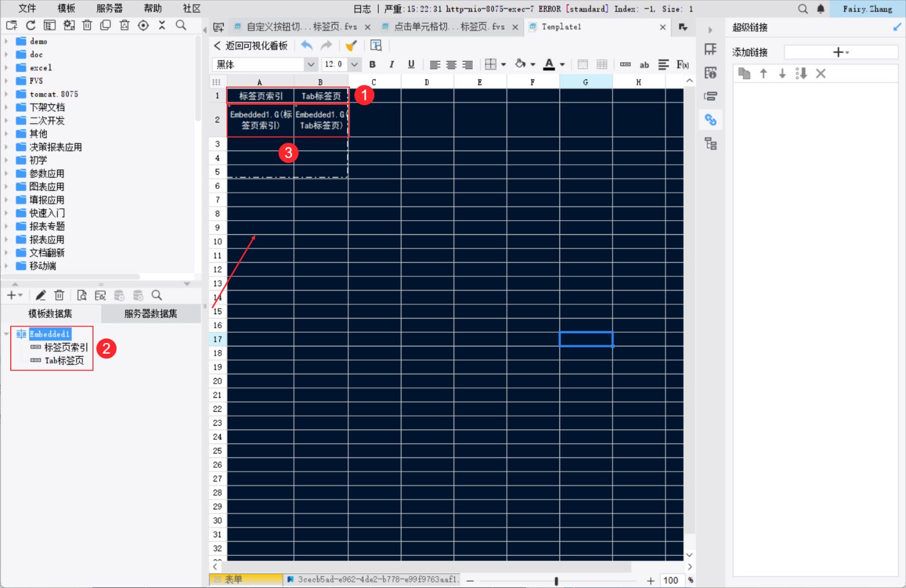Select the 表单 sheet tab
Screen dimensions: 906x588
point(246,580)
